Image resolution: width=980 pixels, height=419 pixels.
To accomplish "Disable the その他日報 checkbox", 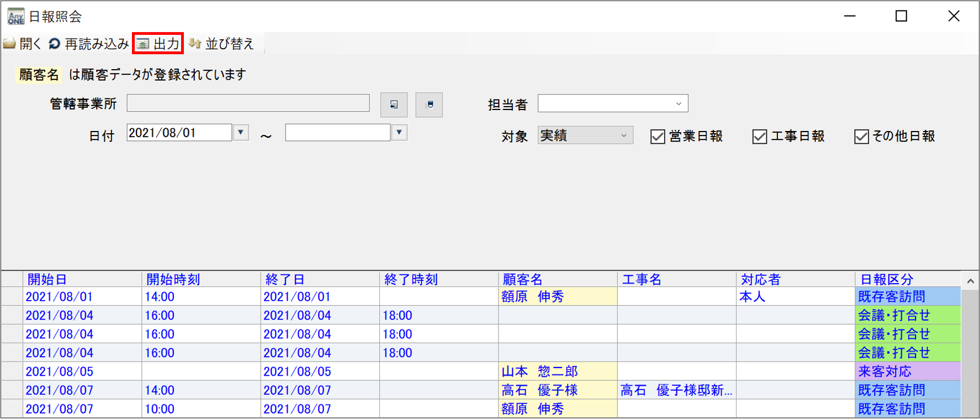I will pos(861,137).
